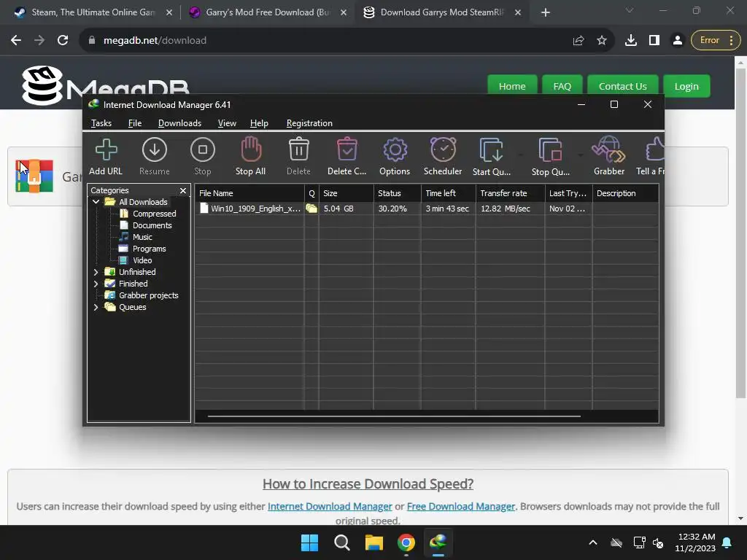The image size is (747, 560).
Task: Select the Video category
Action: 135,260
